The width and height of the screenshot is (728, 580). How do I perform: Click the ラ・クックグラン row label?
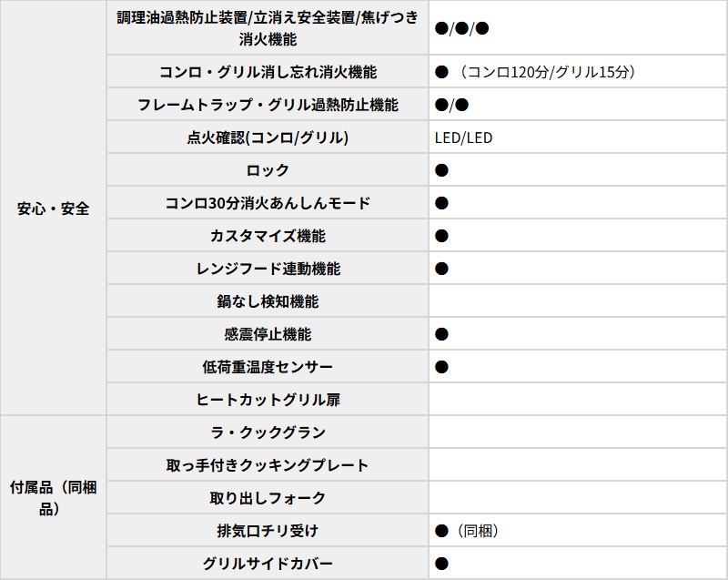pyautogui.click(x=268, y=432)
